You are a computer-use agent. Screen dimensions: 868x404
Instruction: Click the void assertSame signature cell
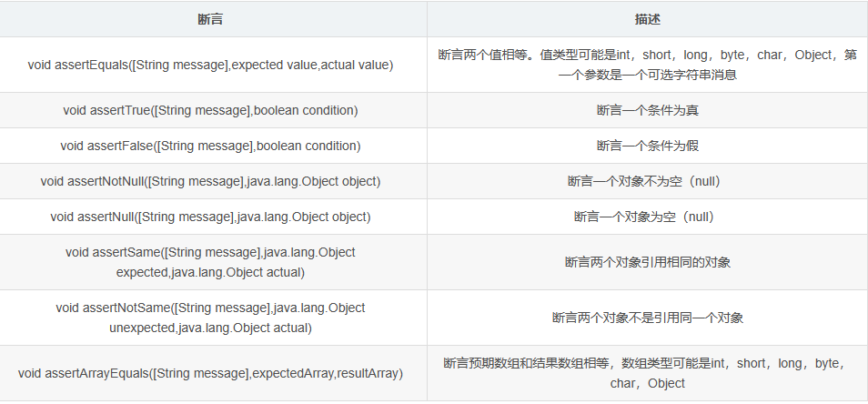coord(210,261)
